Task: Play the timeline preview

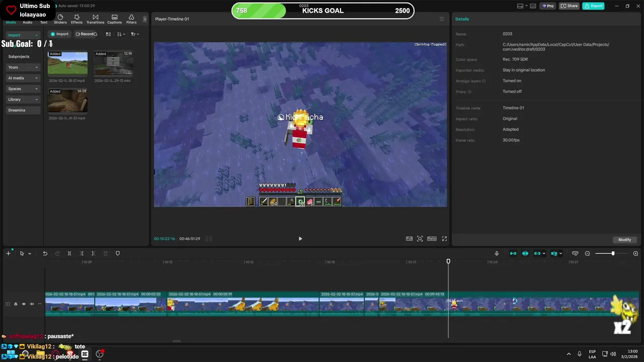Action: pyautogui.click(x=300, y=239)
